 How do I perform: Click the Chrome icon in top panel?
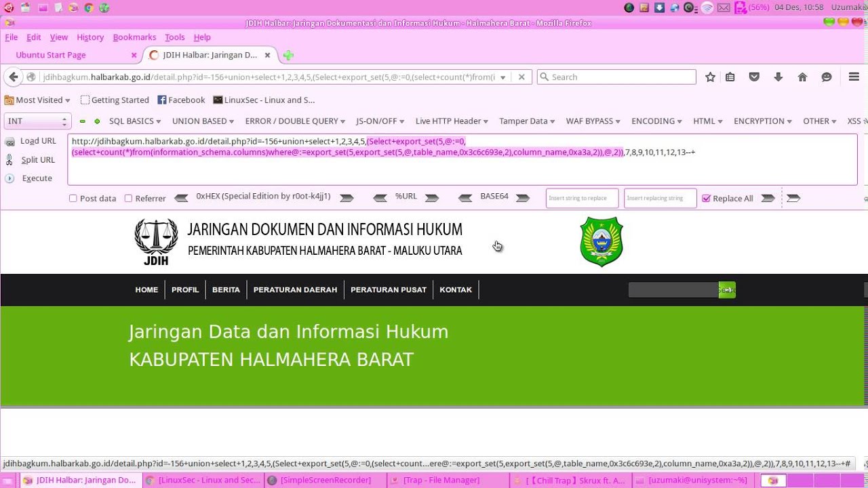click(x=88, y=8)
